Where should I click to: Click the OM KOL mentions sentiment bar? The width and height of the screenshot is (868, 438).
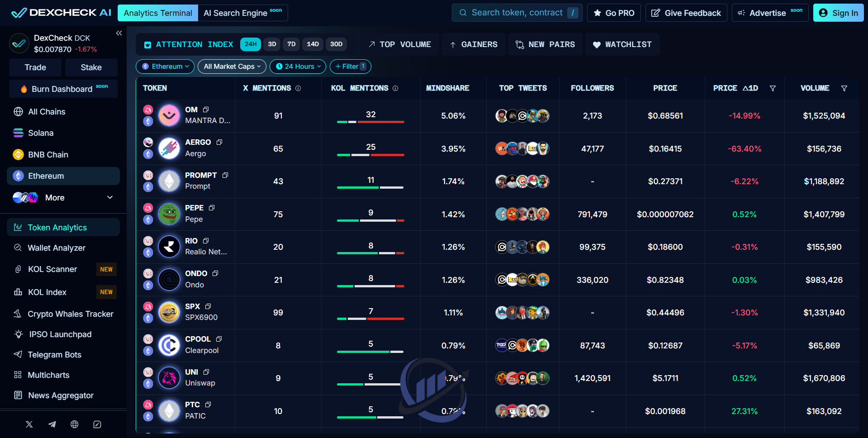click(x=370, y=122)
